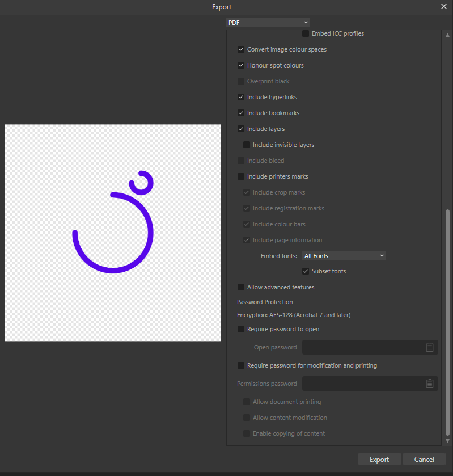This screenshot has width=453, height=476.
Task: Click Include colour bars checkbox
Action: click(247, 224)
